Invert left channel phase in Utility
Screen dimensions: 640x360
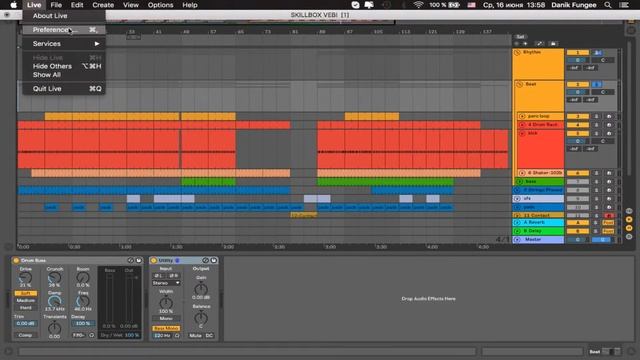tap(158, 276)
